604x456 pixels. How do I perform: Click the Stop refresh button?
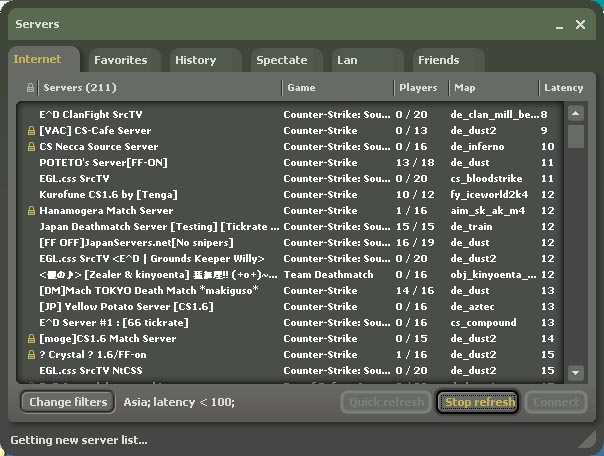(x=478, y=402)
